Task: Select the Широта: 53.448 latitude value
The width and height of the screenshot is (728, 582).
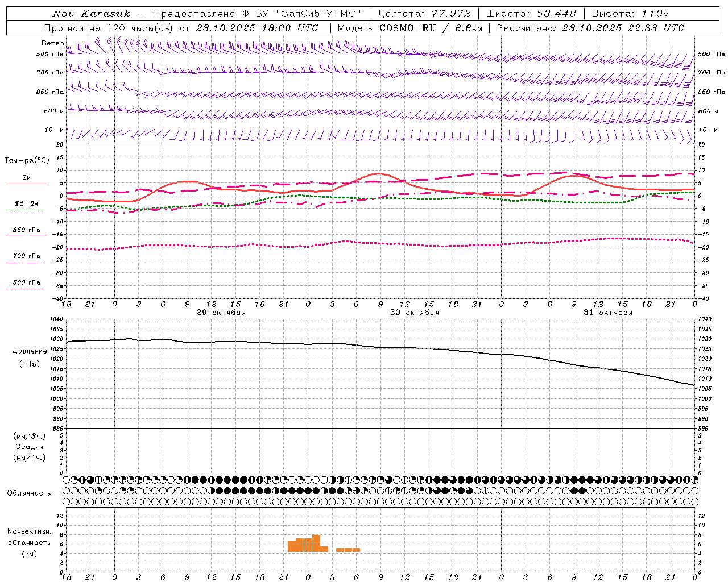Action: pyautogui.click(x=531, y=14)
